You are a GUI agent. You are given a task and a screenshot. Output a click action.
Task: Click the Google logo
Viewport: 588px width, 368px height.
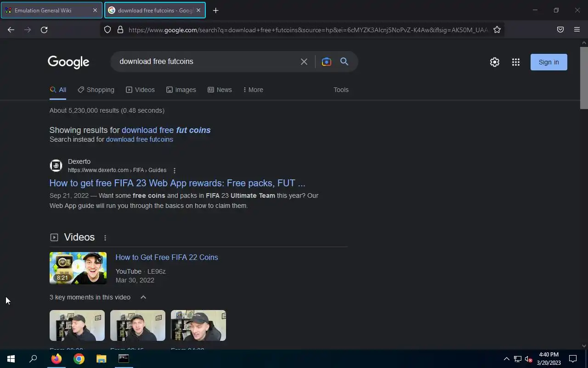point(68,62)
